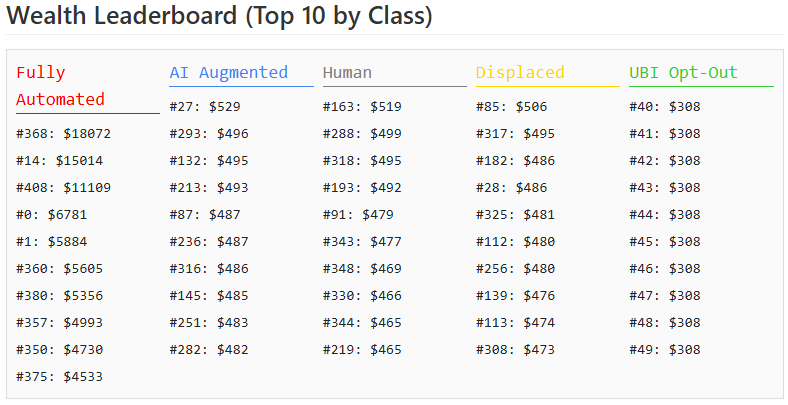Select entry #0 with $6781
The height and width of the screenshot is (405, 788).
point(52,215)
